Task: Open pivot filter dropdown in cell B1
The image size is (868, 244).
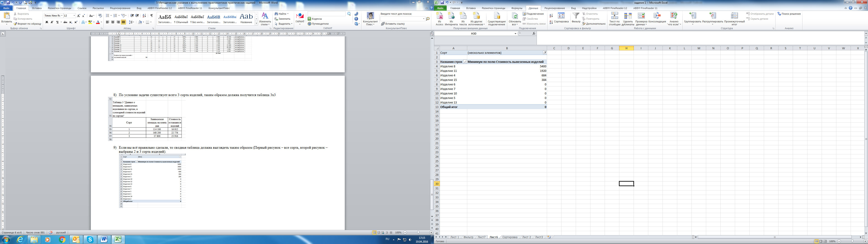Action: coord(545,53)
